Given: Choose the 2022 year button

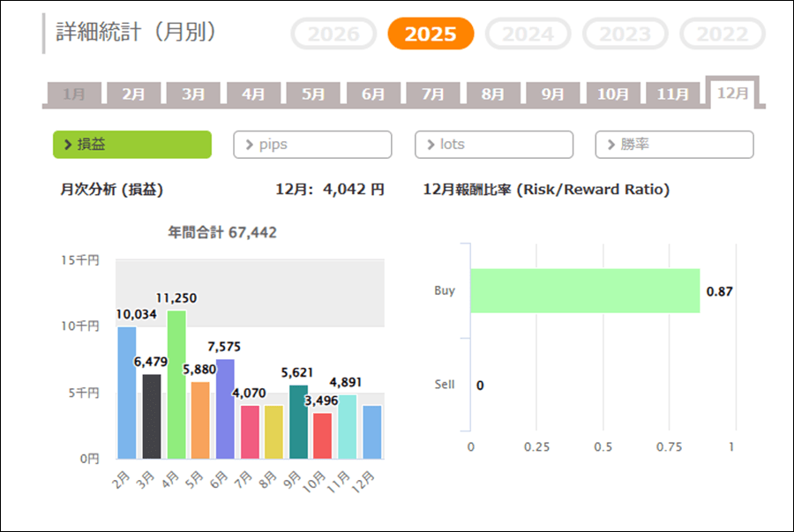Looking at the screenshot, I should point(723,34).
